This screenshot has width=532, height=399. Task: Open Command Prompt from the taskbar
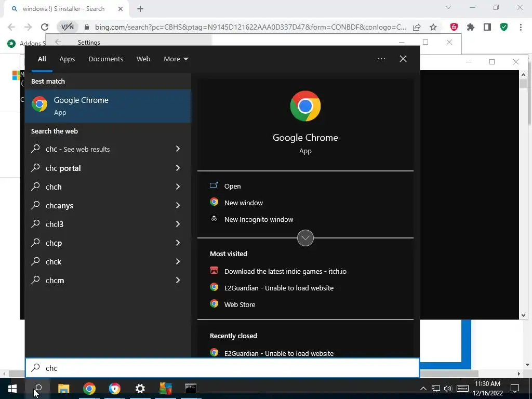point(191,389)
